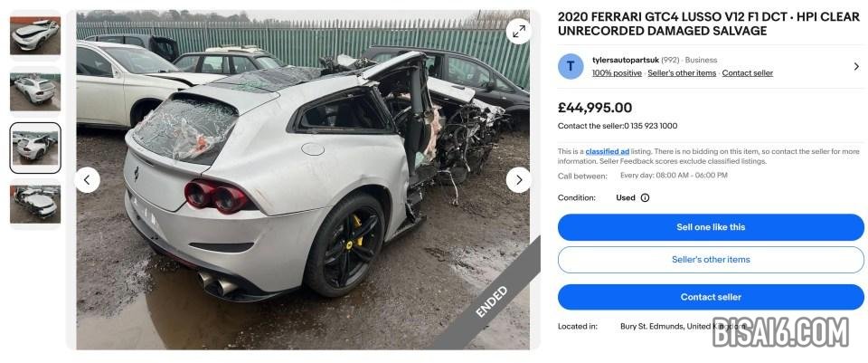View the 100% positive feedback link
868x363 pixels.
click(617, 73)
